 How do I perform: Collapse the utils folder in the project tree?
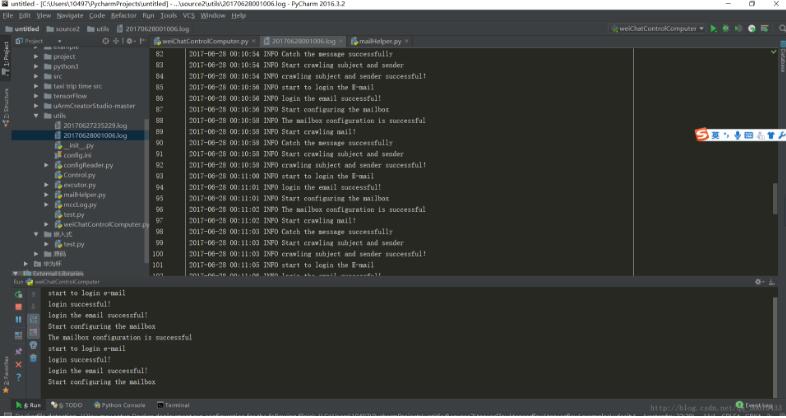[x=36, y=116]
